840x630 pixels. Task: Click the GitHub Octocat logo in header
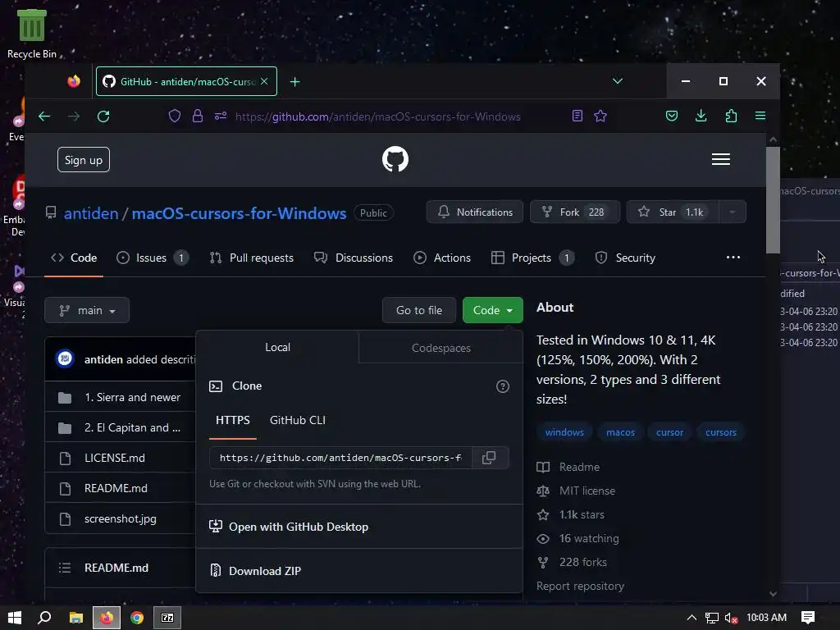pyautogui.click(x=395, y=159)
